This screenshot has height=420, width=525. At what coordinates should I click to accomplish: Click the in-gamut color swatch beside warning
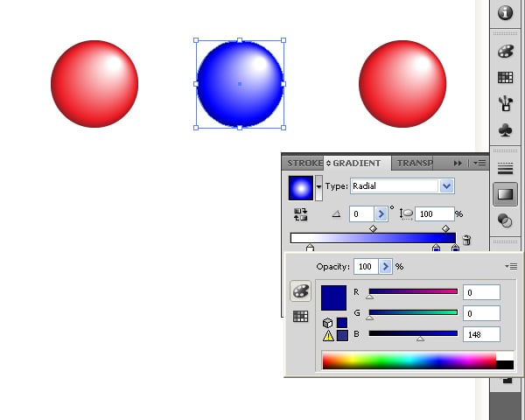coord(342,336)
